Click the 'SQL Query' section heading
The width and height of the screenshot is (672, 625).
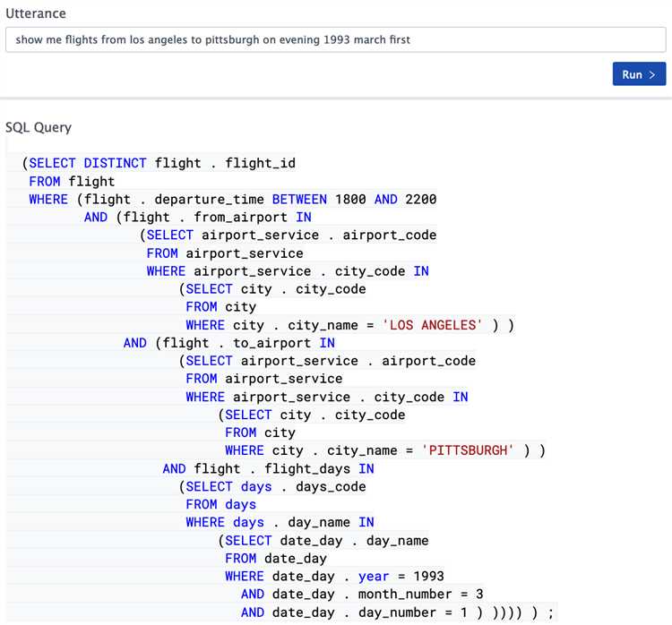pos(39,127)
